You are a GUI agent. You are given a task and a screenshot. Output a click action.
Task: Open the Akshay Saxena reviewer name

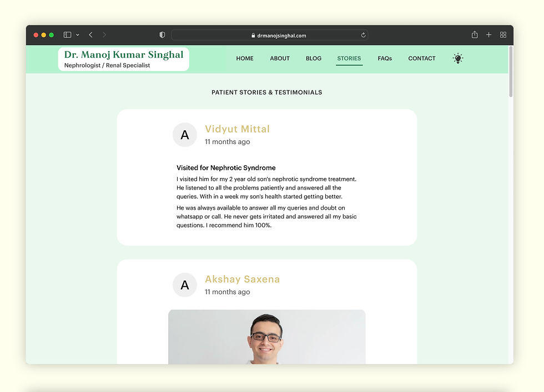coord(242,279)
